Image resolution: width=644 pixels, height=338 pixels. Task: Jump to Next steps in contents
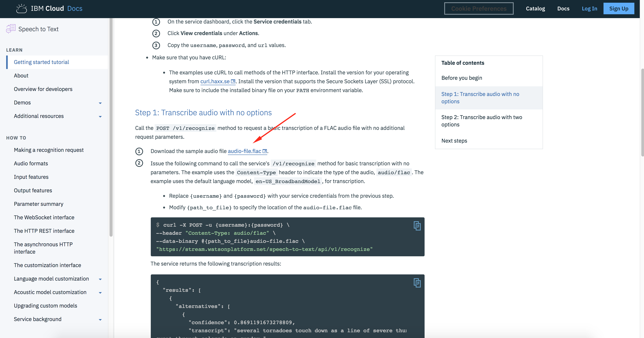click(454, 141)
